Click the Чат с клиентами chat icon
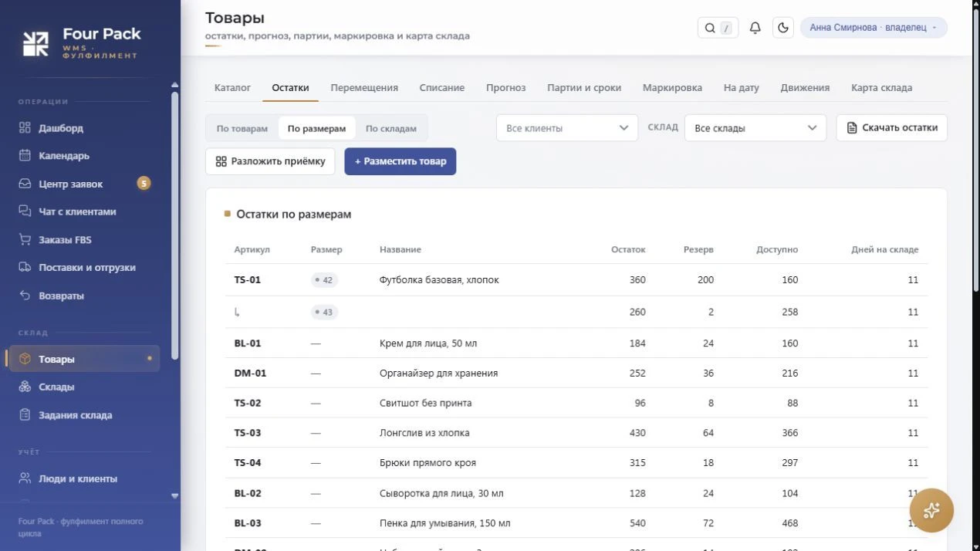Screen dimensions: 980x551 pyautogui.click(x=25, y=211)
